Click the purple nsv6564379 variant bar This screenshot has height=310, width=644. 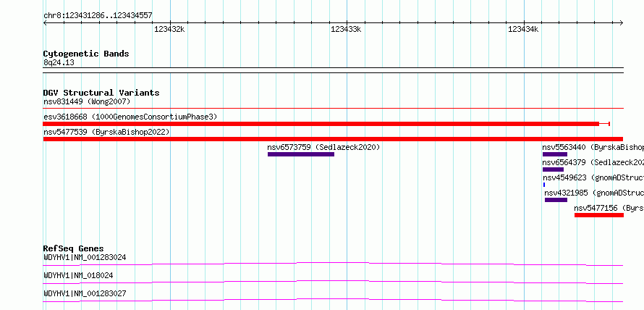[554, 169]
